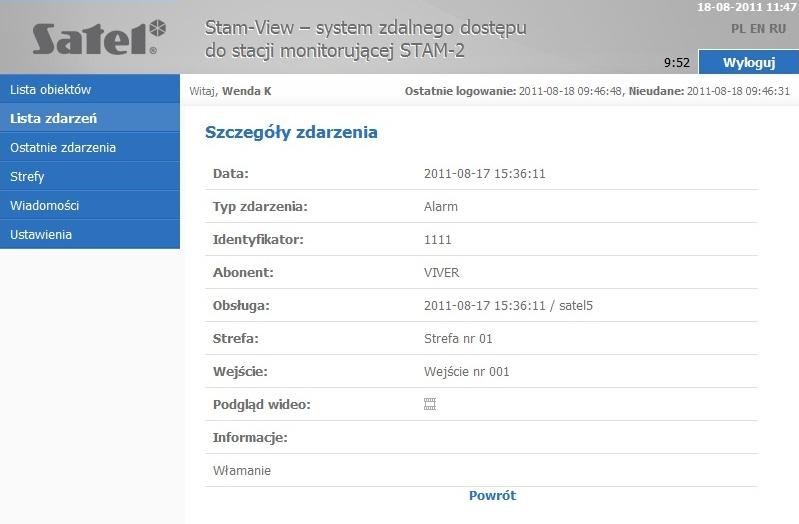Click the value Wejście nr 001

point(467,372)
